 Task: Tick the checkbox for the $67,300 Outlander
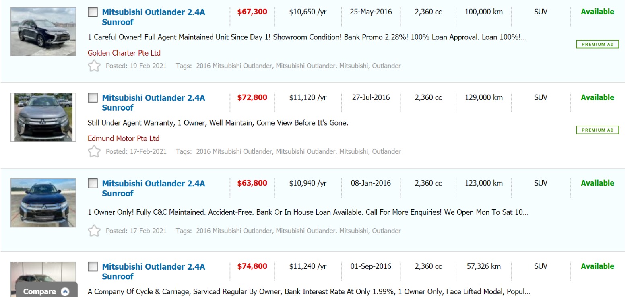[93, 12]
